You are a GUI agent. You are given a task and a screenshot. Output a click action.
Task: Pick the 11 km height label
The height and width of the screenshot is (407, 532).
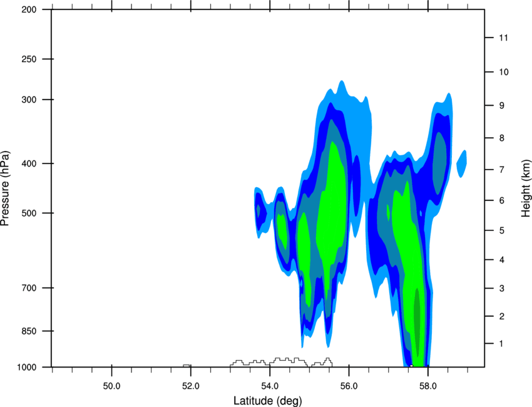(x=504, y=38)
